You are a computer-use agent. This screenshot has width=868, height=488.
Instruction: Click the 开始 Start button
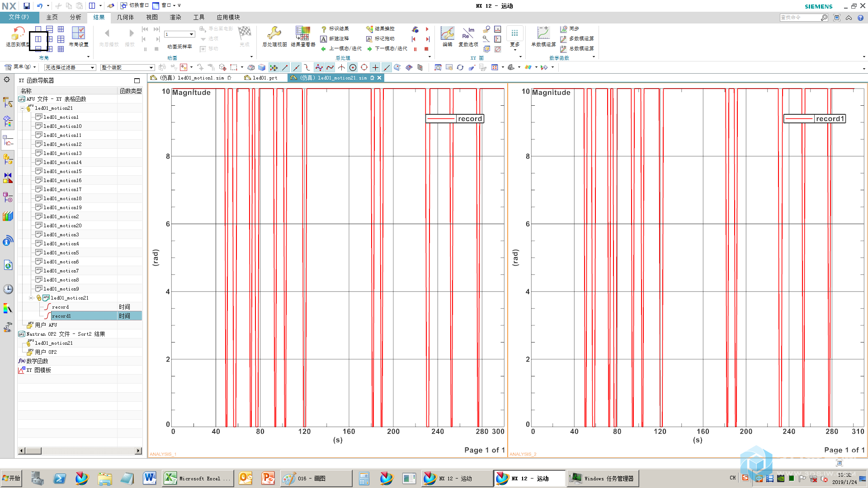(11, 479)
